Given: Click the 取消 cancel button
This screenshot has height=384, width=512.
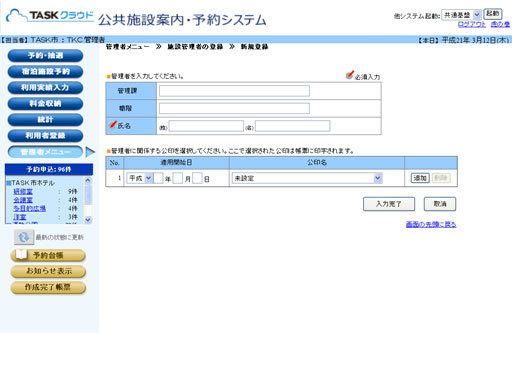Looking at the screenshot, I should tap(440, 204).
